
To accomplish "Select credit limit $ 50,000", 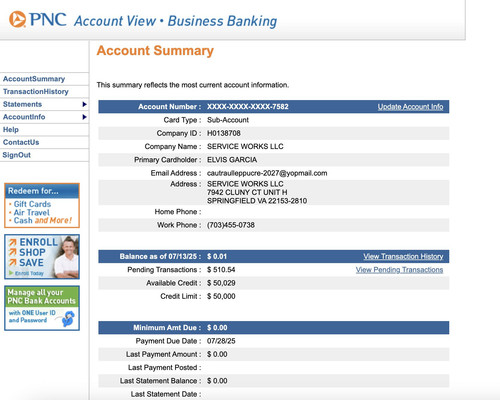I will 221,296.
